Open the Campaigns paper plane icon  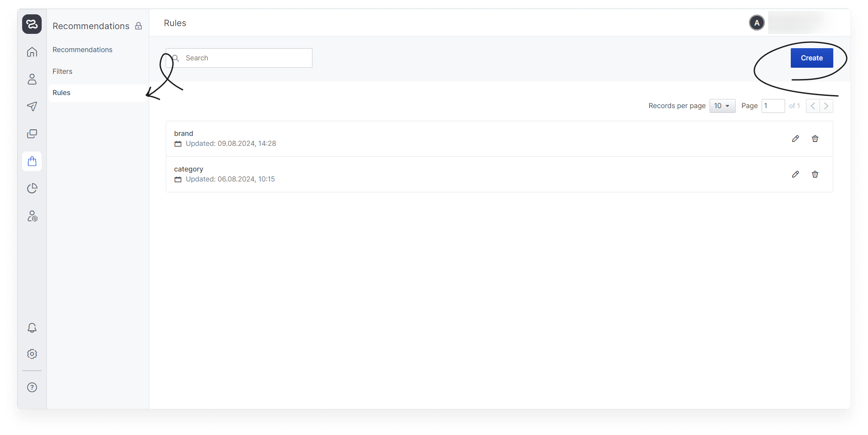tap(32, 106)
